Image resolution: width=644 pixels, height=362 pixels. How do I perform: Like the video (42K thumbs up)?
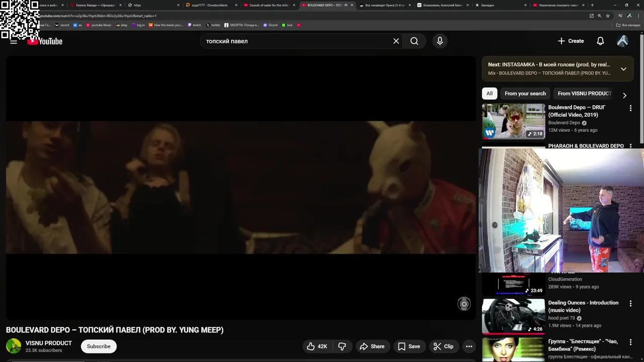tap(317, 346)
